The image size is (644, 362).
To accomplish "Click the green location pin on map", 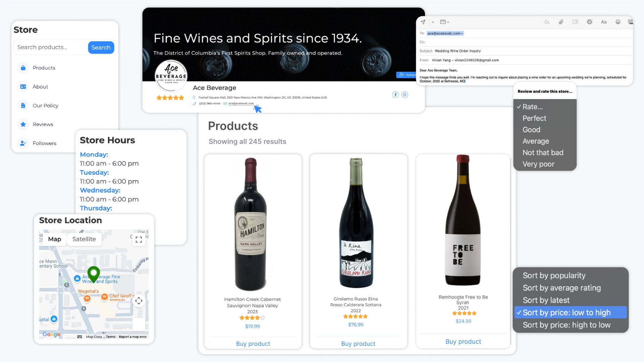I will coord(94,274).
